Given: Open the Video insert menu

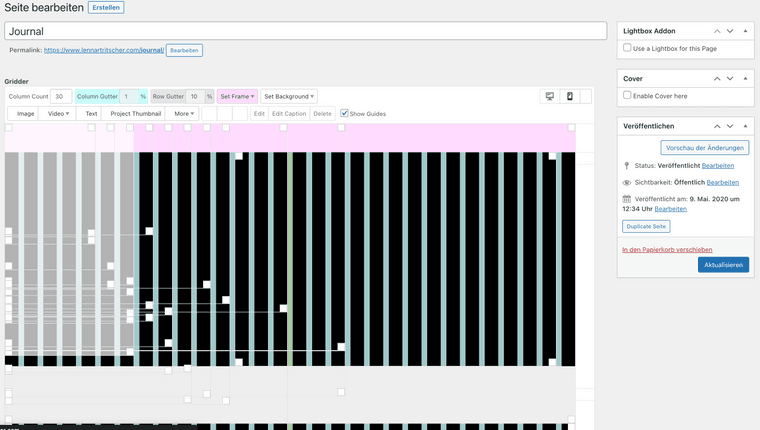Looking at the screenshot, I should pos(58,114).
